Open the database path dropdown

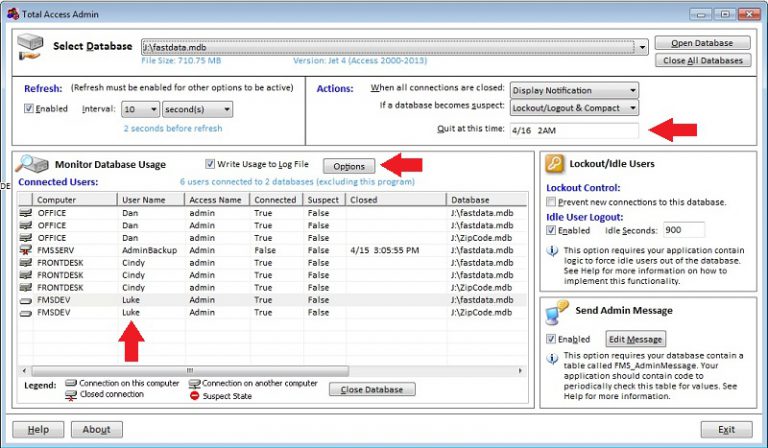638,46
